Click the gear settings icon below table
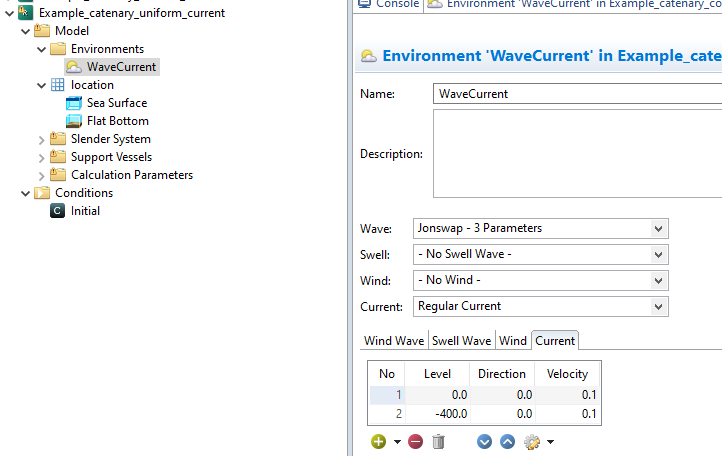 [x=531, y=441]
